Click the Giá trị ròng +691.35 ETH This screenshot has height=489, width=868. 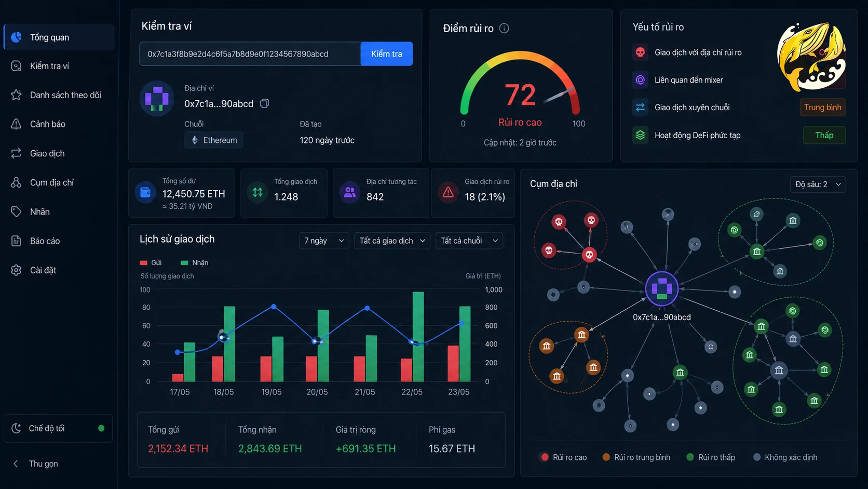pos(366,448)
